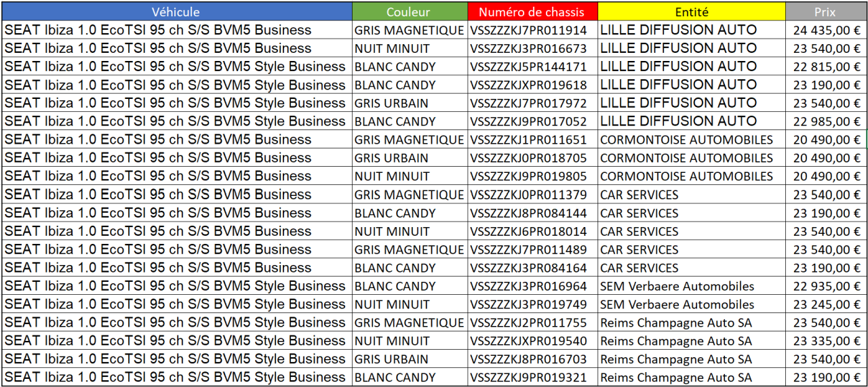Select the green Couleur column header

tap(410, 12)
